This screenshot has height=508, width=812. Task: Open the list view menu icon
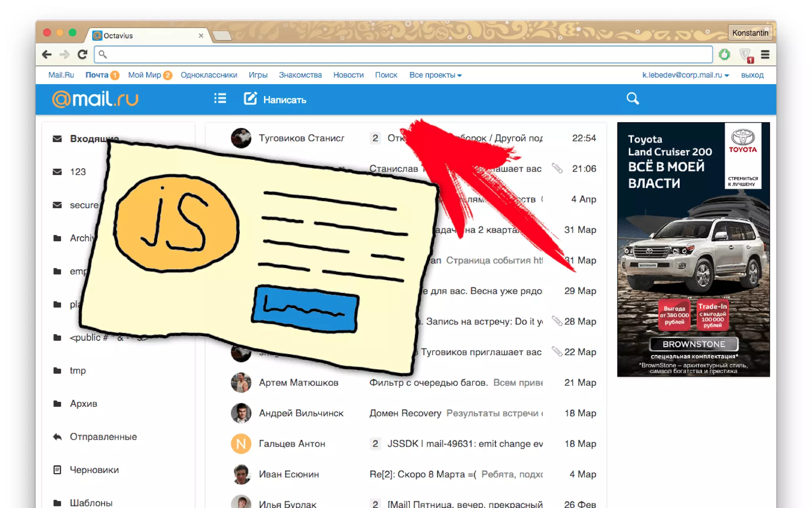(x=220, y=98)
